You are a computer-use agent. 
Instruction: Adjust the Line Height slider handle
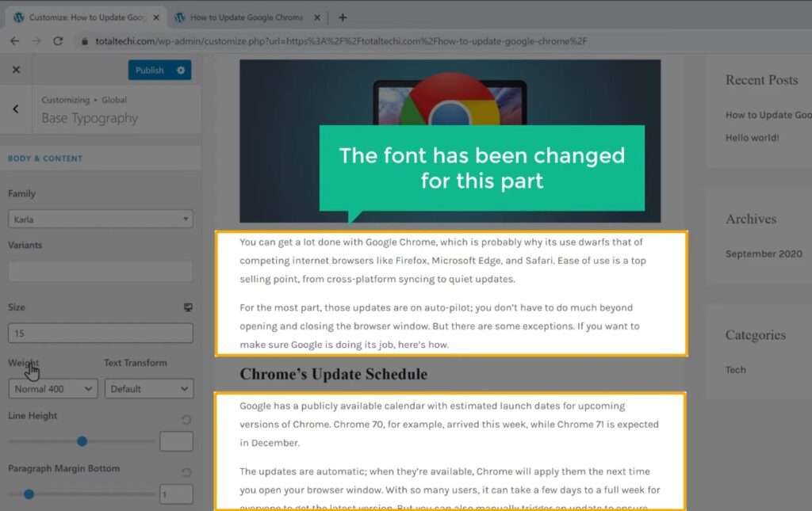pos(82,441)
